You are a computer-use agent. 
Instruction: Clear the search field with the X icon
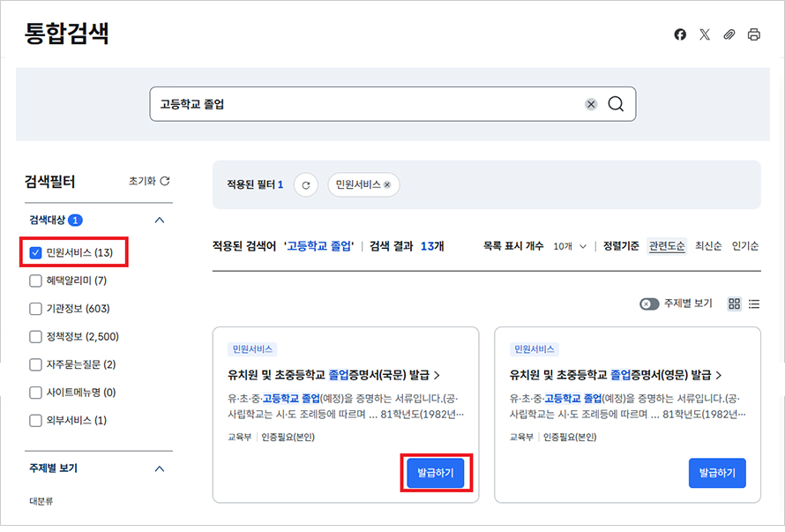591,104
